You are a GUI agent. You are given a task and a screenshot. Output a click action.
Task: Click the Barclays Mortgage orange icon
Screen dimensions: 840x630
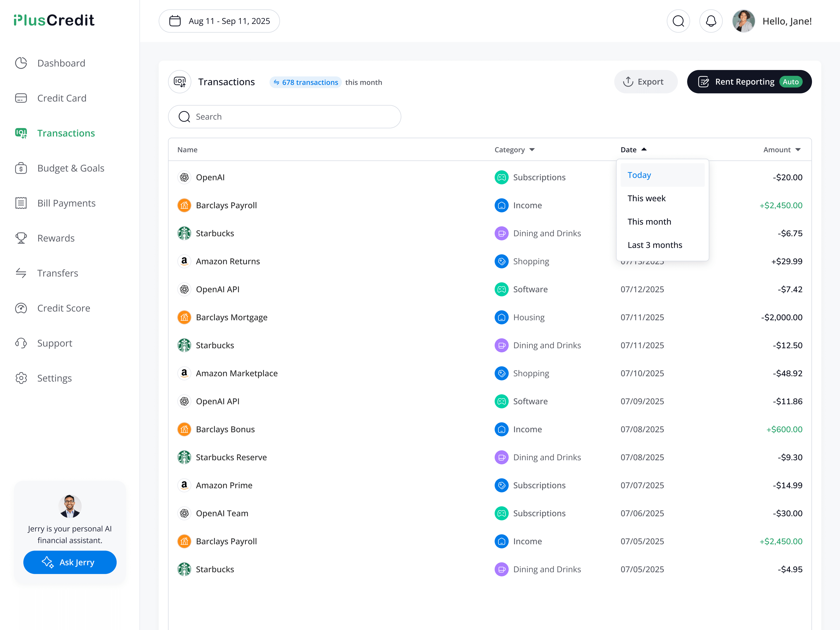(184, 317)
